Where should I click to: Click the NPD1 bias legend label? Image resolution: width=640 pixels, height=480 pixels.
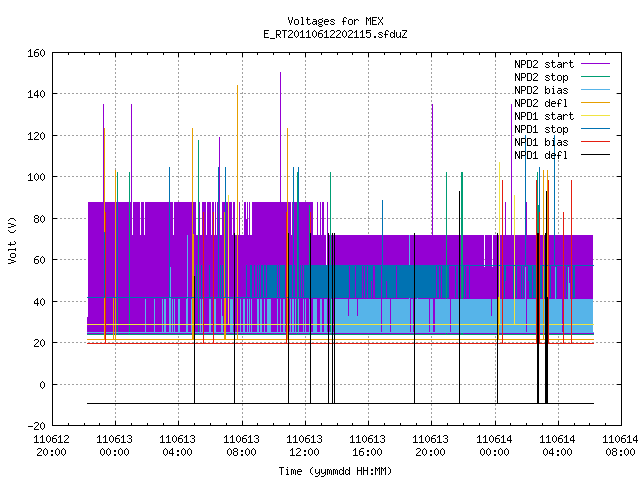click(x=541, y=142)
